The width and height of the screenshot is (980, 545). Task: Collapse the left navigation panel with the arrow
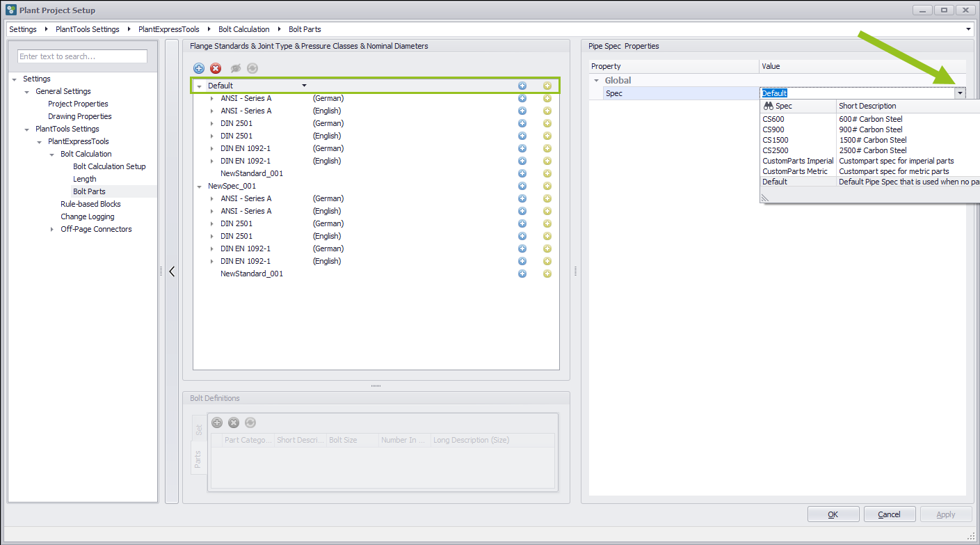[172, 271]
